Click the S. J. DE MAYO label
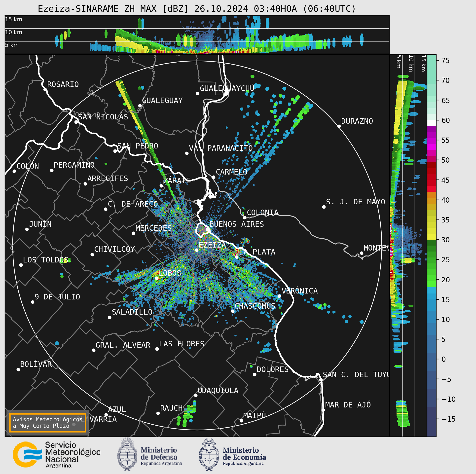This screenshot has height=474, width=476. click(356, 202)
